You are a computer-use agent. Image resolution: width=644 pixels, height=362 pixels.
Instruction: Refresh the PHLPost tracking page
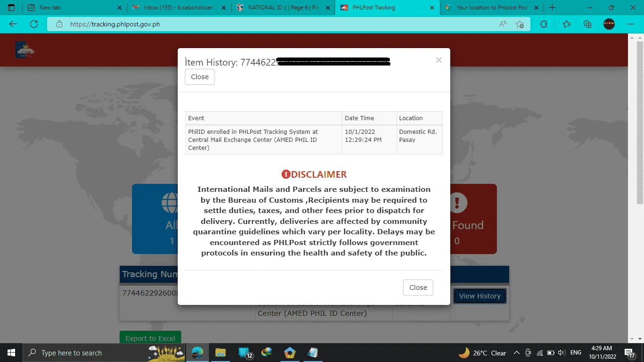33,24
